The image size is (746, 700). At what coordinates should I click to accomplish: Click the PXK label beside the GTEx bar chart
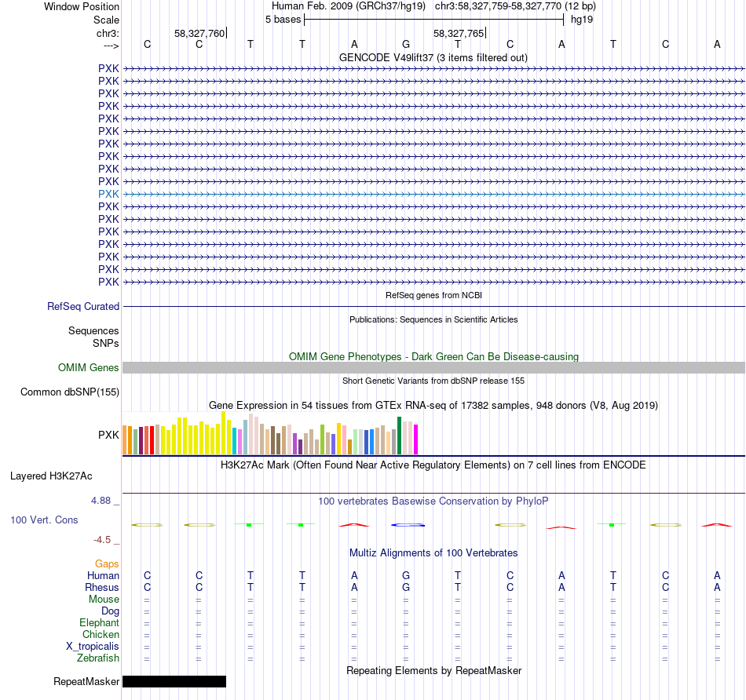click(x=108, y=435)
